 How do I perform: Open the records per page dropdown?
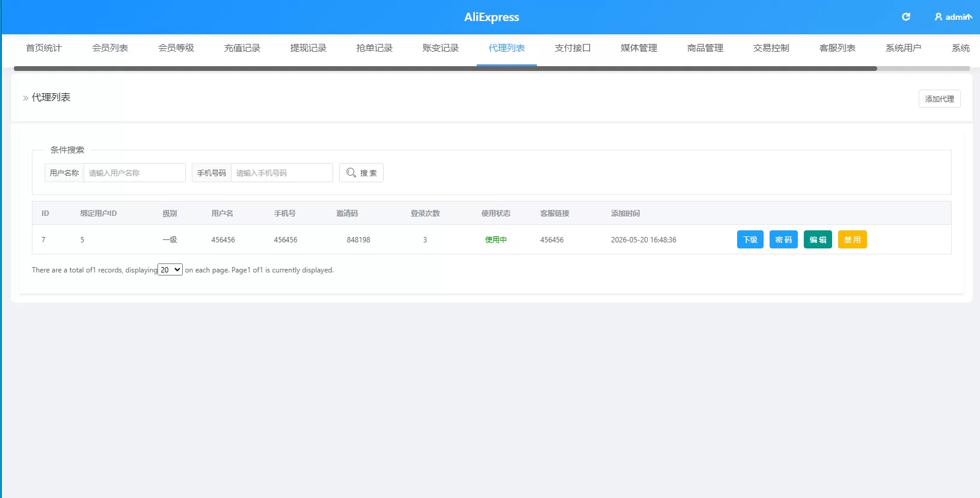pyautogui.click(x=170, y=270)
